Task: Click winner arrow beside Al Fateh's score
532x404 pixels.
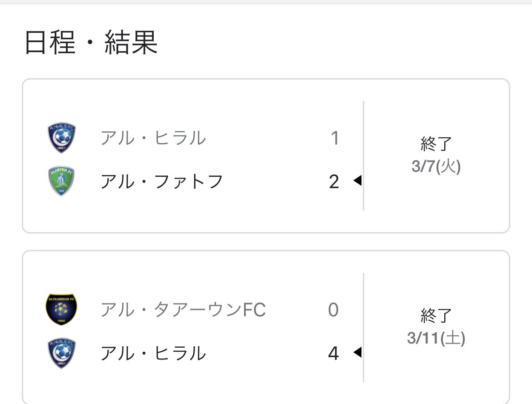Action: (357, 181)
